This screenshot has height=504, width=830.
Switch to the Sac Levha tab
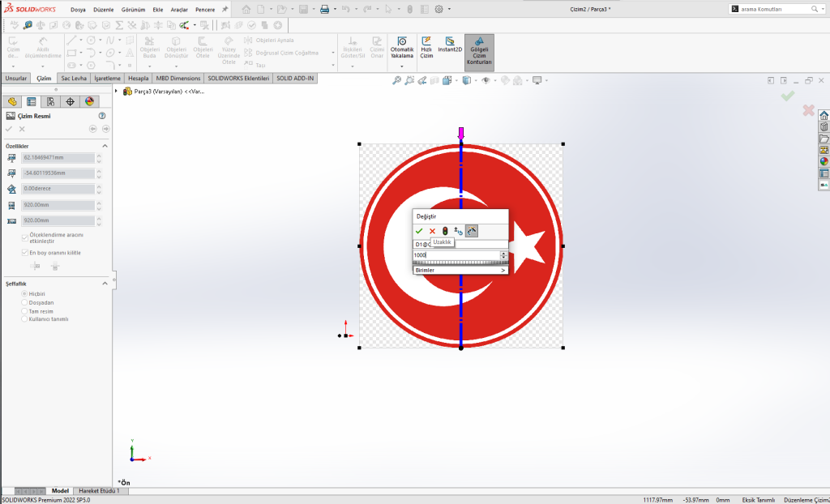74,79
